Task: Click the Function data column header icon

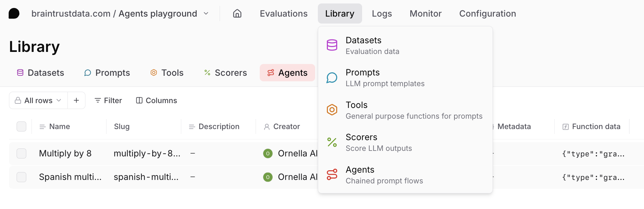Action: click(x=565, y=127)
